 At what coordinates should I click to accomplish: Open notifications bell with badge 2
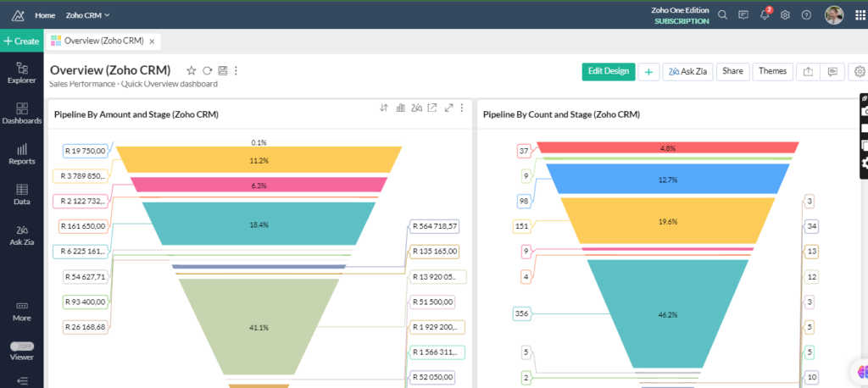pos(765,14)
